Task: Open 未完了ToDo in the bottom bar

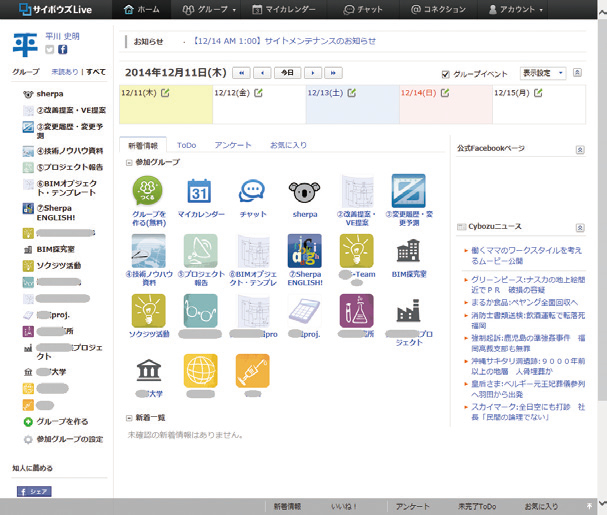Action: click(x=477, y=506)
